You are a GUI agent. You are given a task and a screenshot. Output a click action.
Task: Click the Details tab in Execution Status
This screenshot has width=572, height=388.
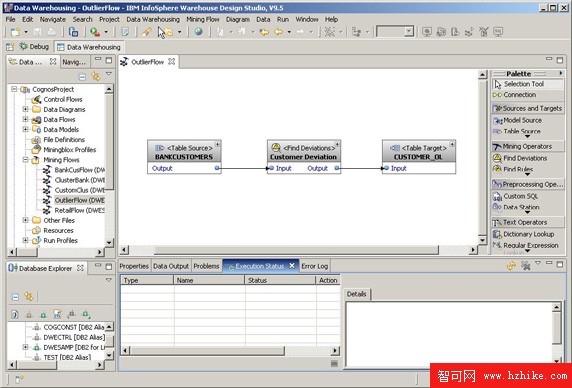tap(356, 294)
